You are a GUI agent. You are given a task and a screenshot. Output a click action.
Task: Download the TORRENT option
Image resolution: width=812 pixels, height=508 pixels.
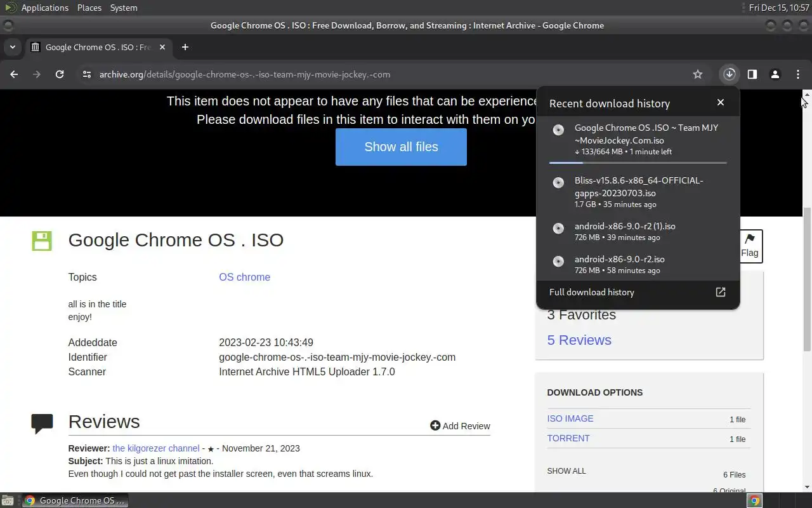568,438
